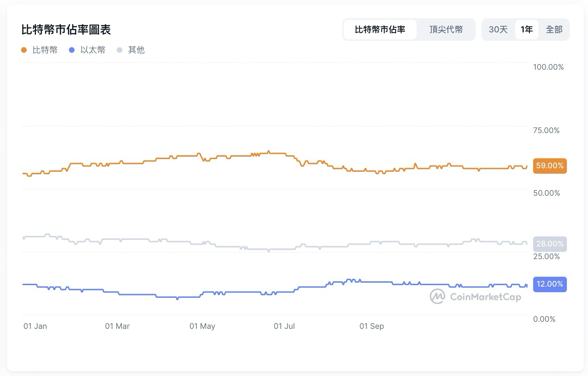Screen dimensions: 588x376
Task: Switch to the 頂尖代幣 tab
Action: click(446, 30)
